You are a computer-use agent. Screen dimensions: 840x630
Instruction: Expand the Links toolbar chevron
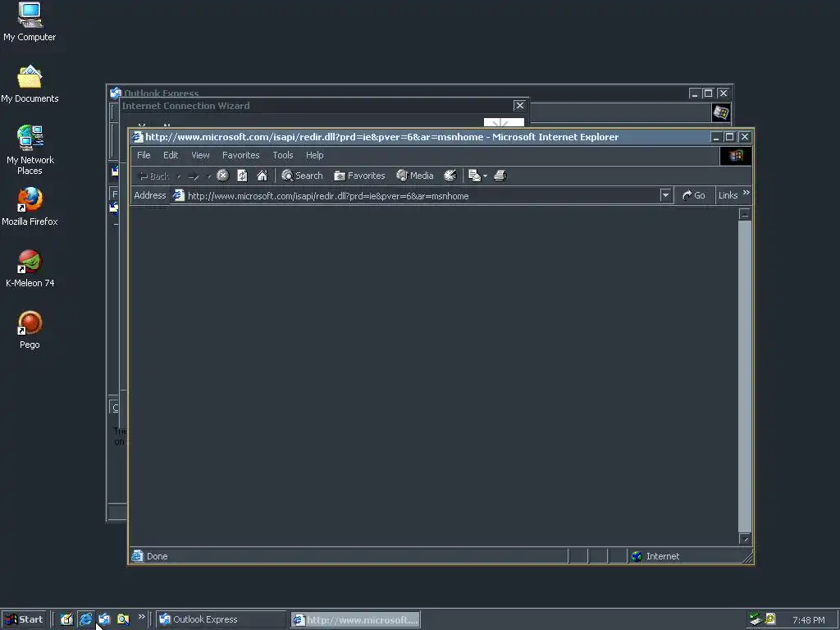[746, 192]
